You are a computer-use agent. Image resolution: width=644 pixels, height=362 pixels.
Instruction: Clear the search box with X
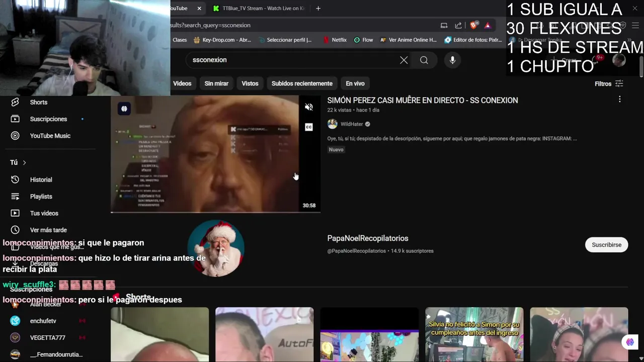404,60
